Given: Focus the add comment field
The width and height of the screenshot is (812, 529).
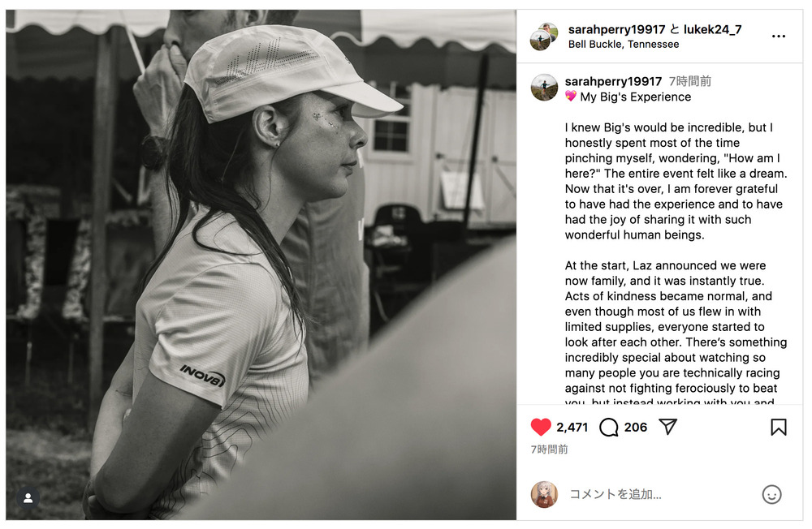Looking at the screenshot, I should [x=660, y=494].
